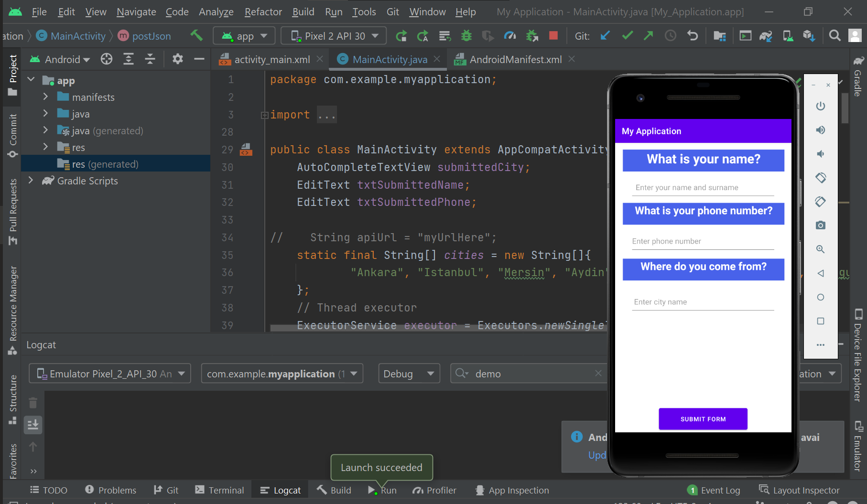Open the Refactor menu

[x=262, y=11]
